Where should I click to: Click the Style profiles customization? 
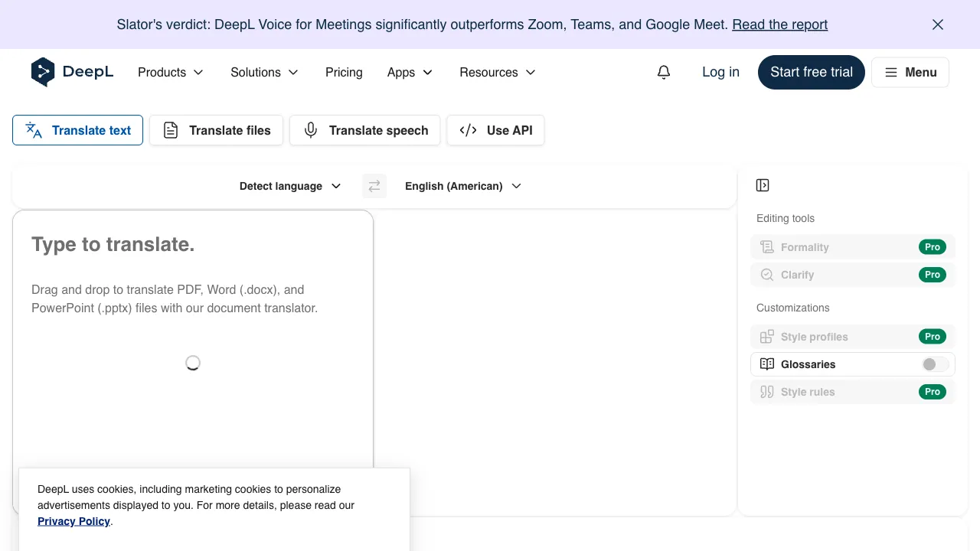tap(853, 337)
